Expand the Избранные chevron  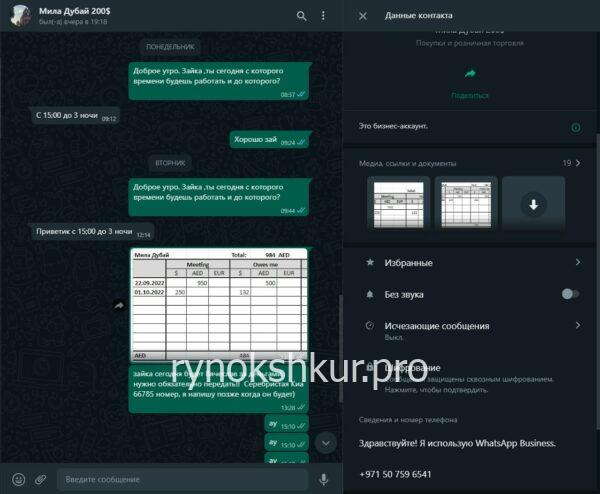[578, 262]
